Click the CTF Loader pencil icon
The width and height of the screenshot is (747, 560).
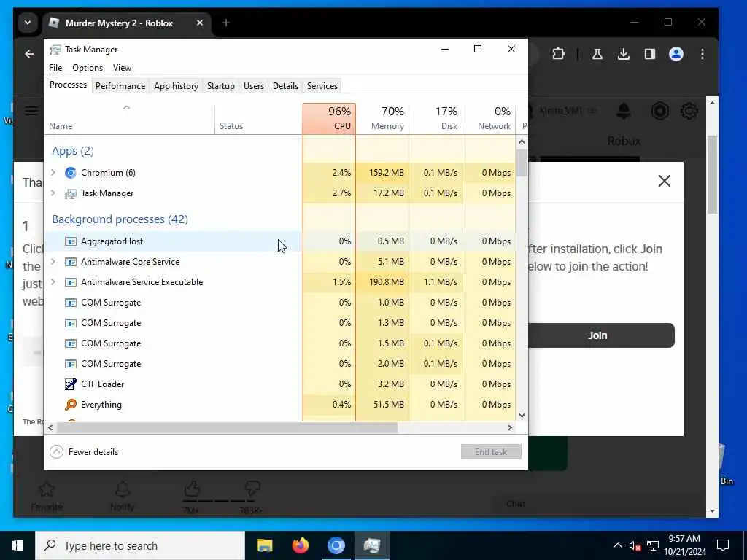[x=71, y=384]
